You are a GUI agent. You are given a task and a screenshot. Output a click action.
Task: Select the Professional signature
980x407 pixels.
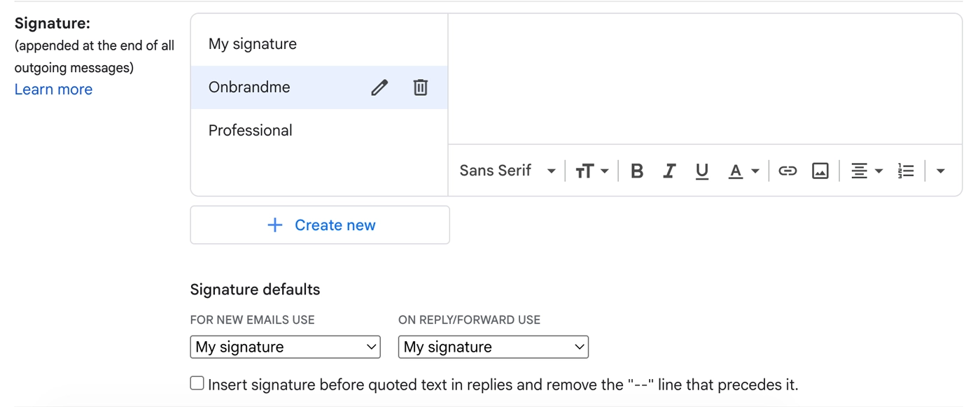250,130
